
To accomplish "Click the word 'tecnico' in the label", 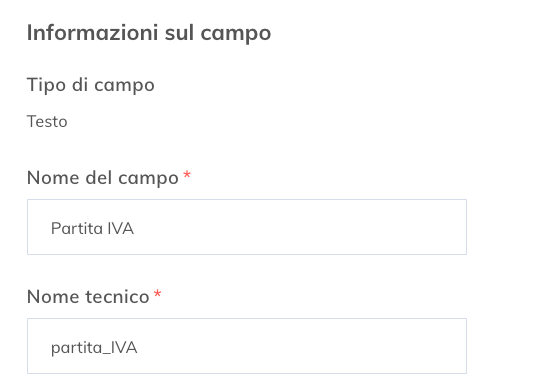I will [x=117, y=297].
